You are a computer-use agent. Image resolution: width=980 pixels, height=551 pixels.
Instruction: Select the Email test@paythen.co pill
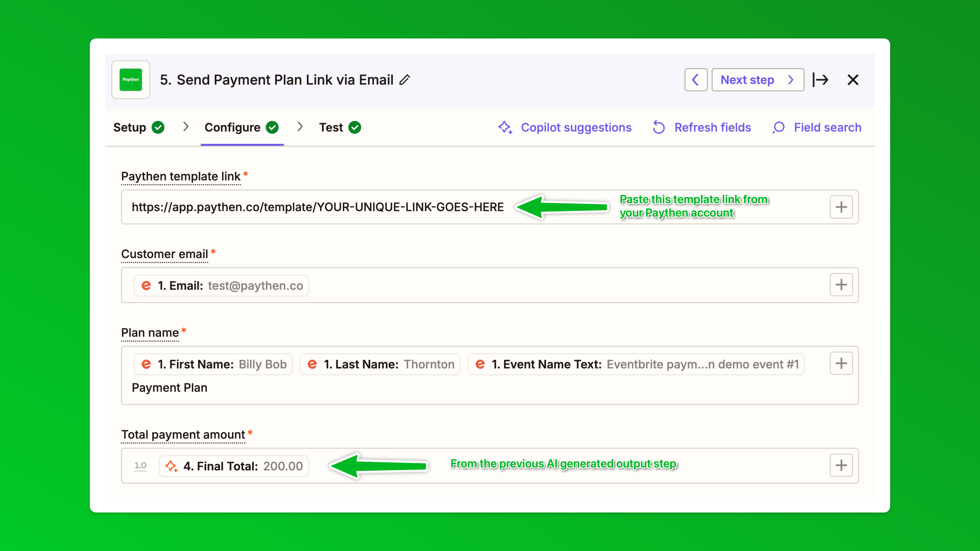[x=221, y=285]
